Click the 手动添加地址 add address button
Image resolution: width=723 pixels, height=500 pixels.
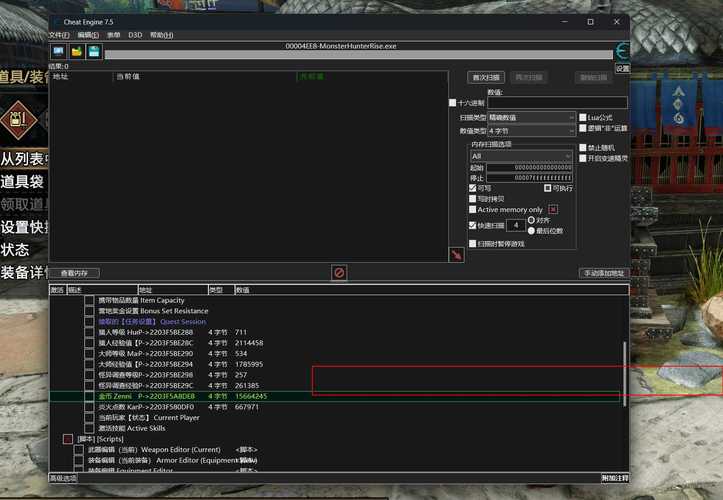click(x=604, y=273)
